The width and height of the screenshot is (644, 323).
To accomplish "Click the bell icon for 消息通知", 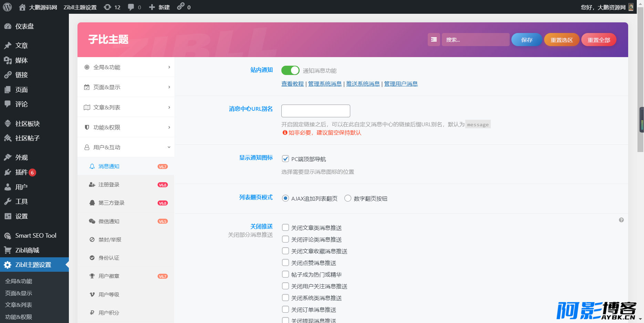I will click(x=92, y=166).
